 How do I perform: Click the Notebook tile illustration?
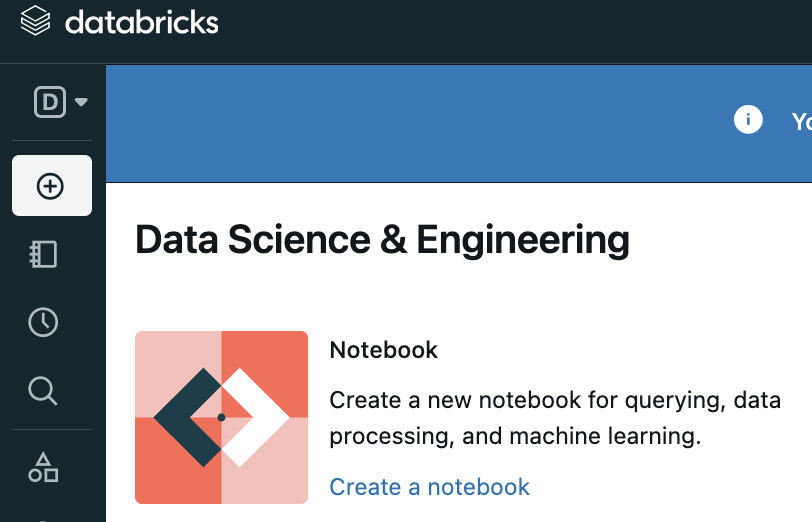[221, 417]
